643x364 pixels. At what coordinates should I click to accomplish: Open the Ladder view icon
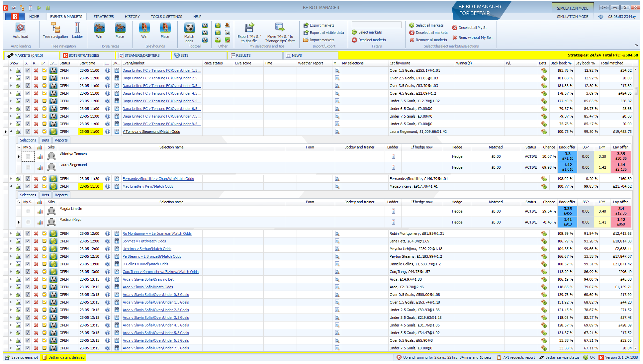pos(77,31)
